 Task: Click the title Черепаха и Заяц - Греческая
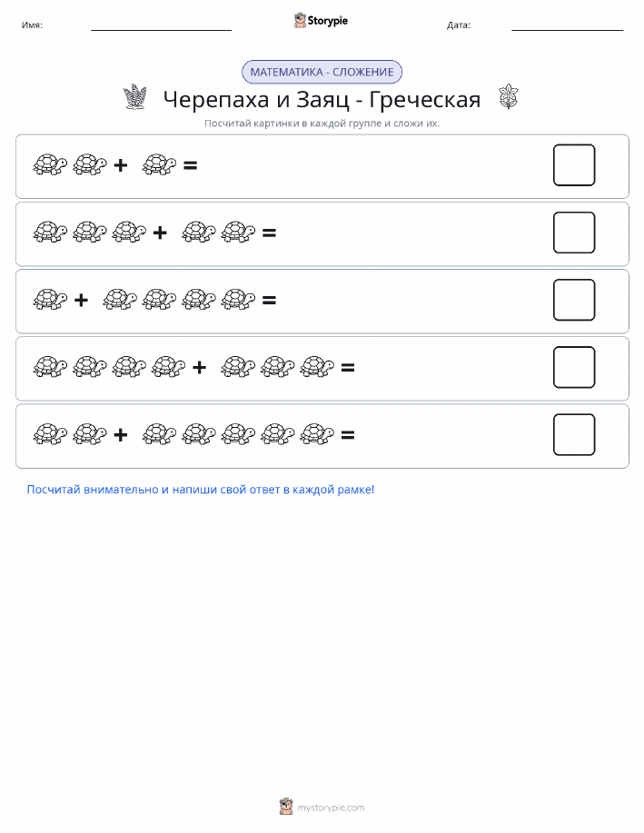tap(322, 99)
